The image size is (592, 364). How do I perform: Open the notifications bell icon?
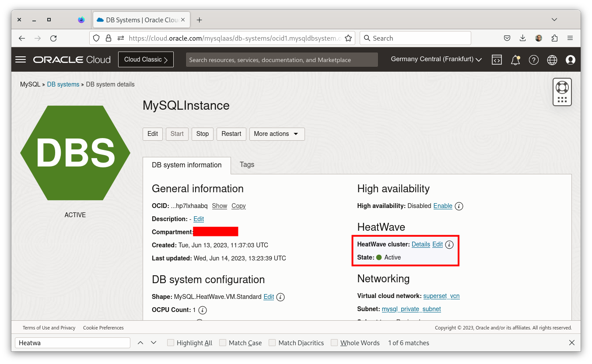pyautogui.click(x=515, y=60)
